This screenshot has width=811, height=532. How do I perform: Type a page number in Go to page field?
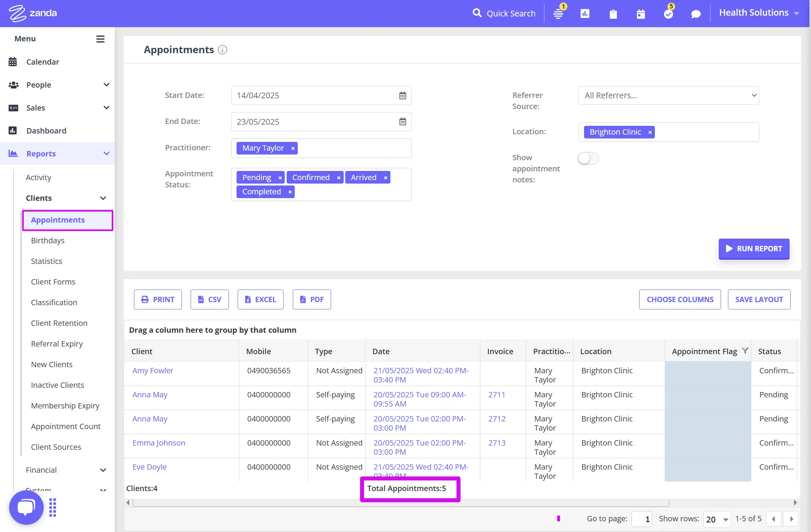click(643, 519)
